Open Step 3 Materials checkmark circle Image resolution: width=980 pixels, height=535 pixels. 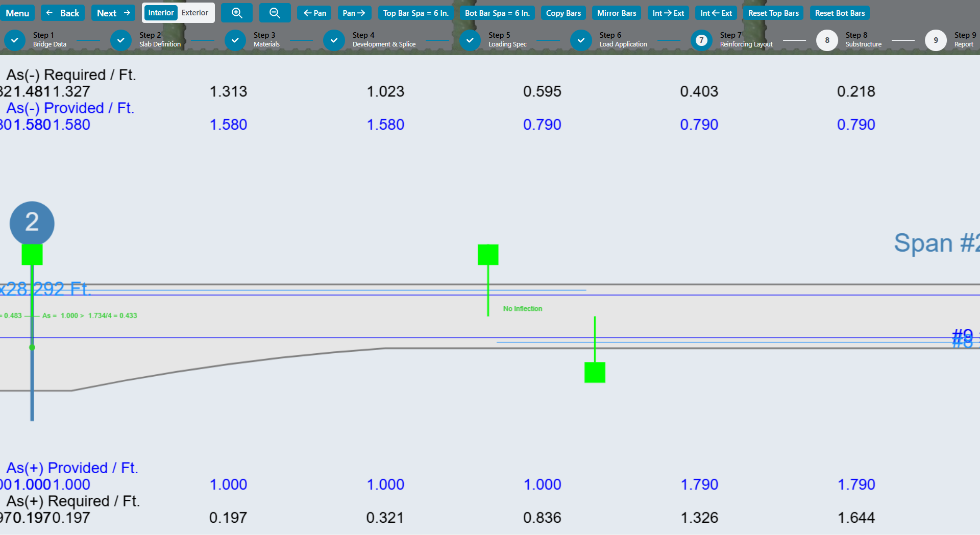pos(235,40)
